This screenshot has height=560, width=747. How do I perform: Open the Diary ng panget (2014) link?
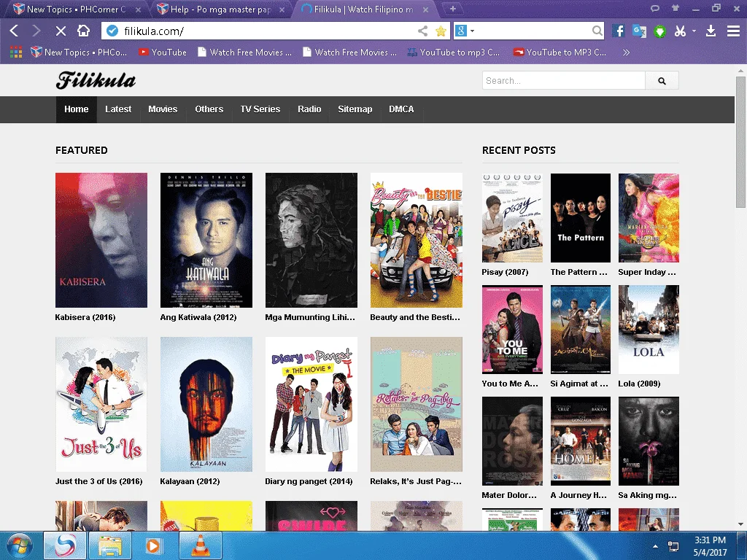click(309, 481)
